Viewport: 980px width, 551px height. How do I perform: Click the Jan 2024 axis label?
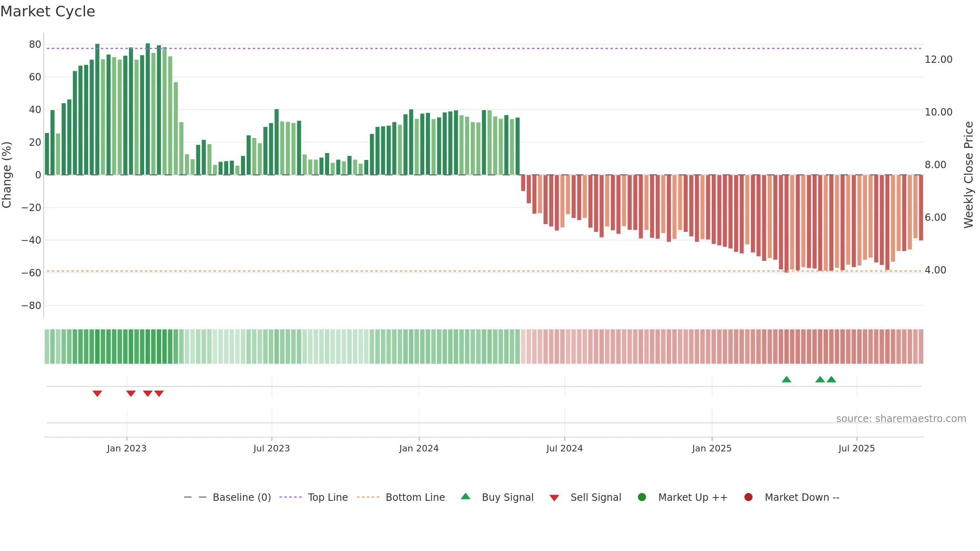coord(419,448)
